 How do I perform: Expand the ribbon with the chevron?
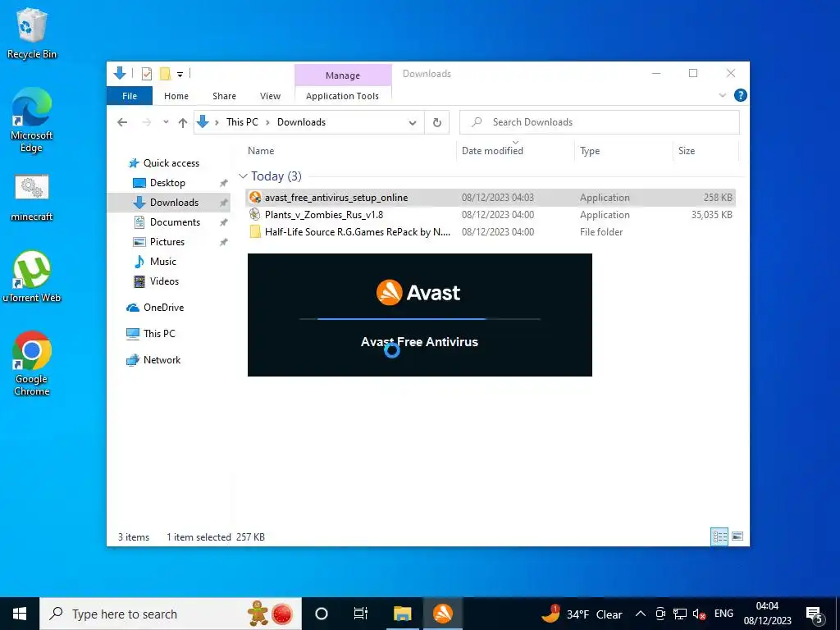(x=722, y=95)
